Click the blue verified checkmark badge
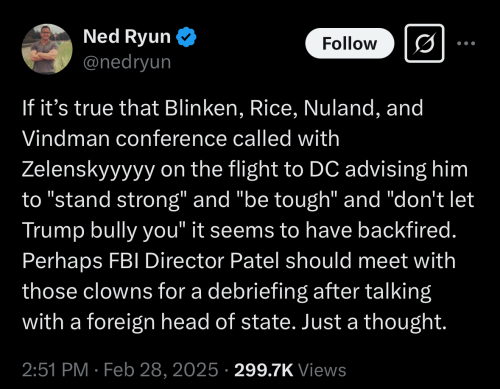The height and width of the screenshot is (389, 500). click(x=186, y=37)
